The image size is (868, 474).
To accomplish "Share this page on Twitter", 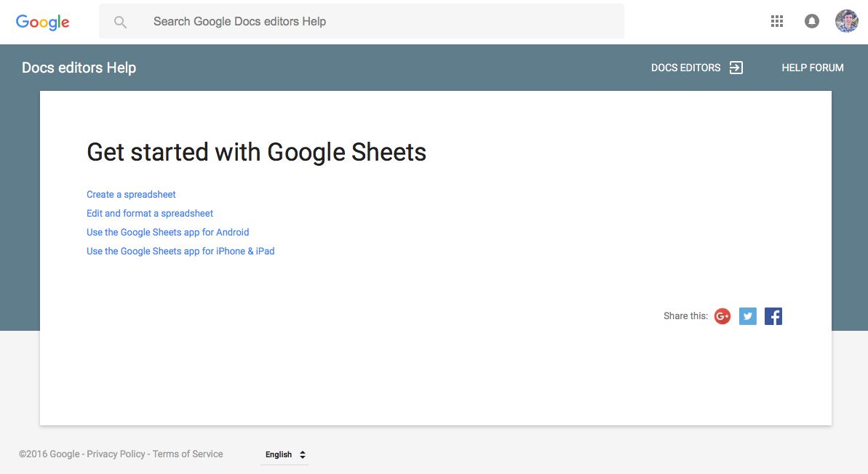I will click(748, 316).
